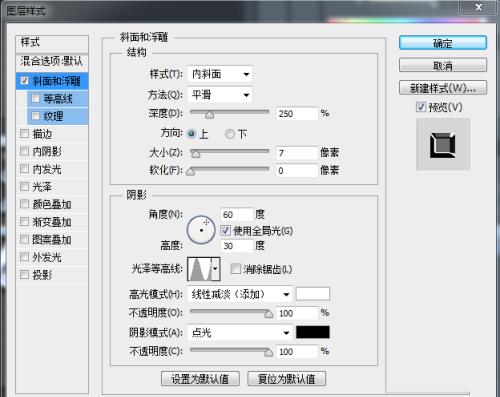This screenshot has width=500, height=397.
Task: Expand the gloss contour picker arrow
Action: point(216,269)
